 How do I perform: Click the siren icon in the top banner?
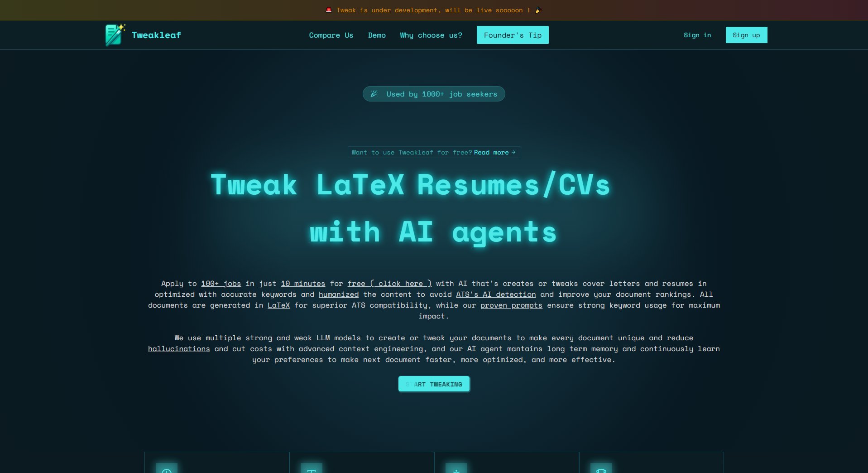coord(329,10)
